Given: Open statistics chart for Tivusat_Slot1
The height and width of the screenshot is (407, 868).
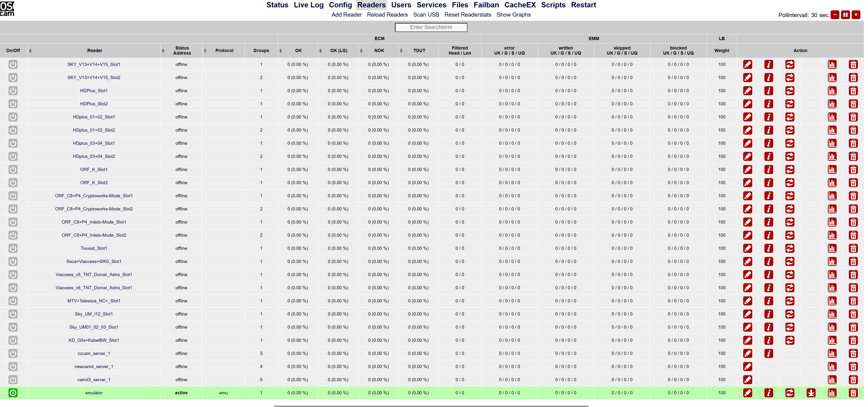Looking at the screenshot, I should 832,248.
